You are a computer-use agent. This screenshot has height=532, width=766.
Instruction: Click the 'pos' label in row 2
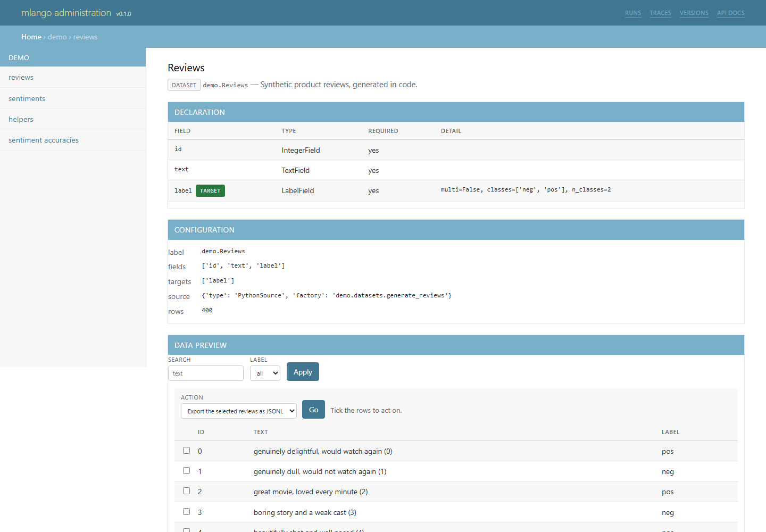[x=668, y=492]
